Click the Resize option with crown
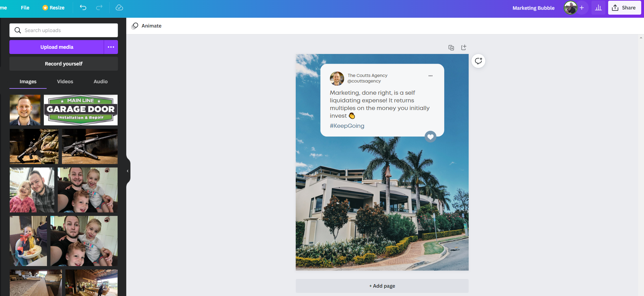The width and height of the screenshot is (644, 296). pyautogui.click(x=54, y=8)
